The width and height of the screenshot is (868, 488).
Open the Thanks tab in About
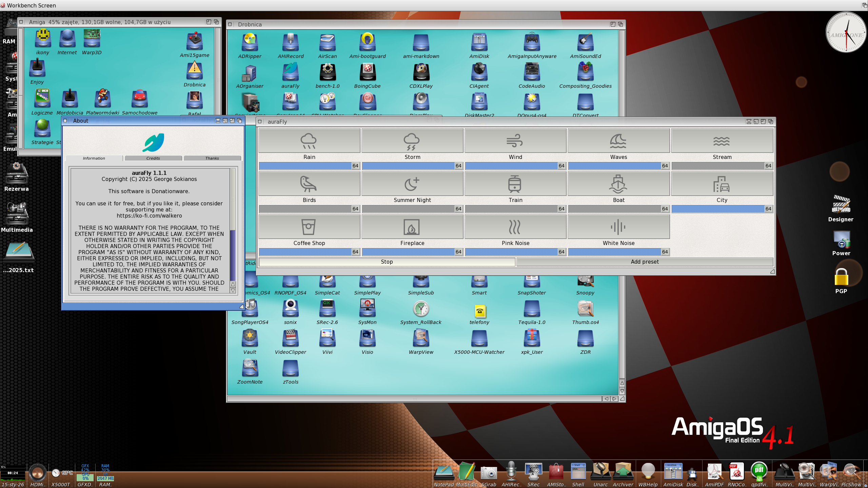pos(212,158)
